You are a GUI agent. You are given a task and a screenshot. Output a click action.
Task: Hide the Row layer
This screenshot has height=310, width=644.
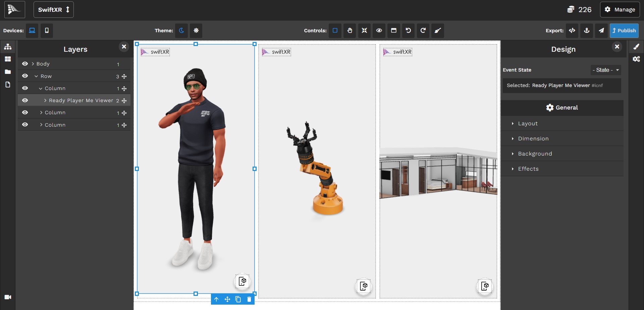click(x=25, y=76)
